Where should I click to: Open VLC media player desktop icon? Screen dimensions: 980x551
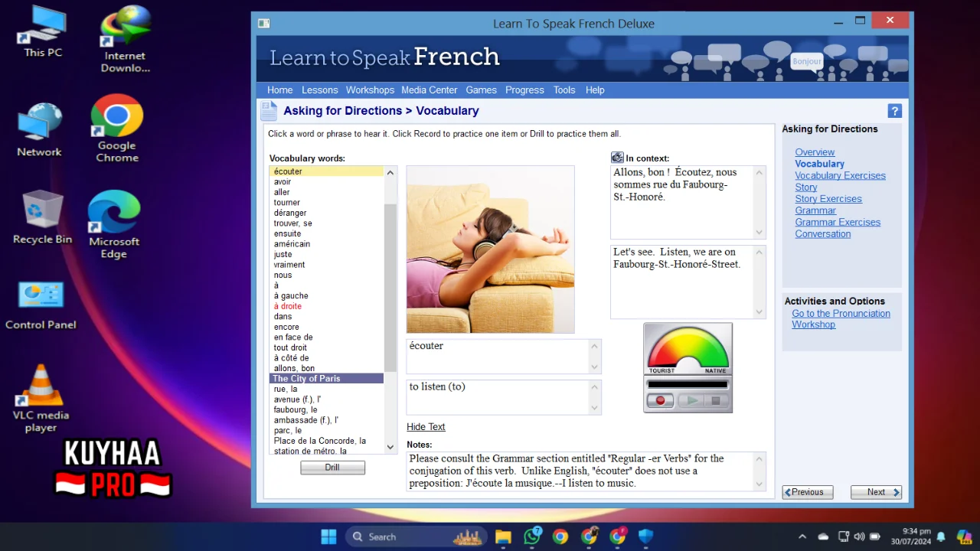(41, 399)
